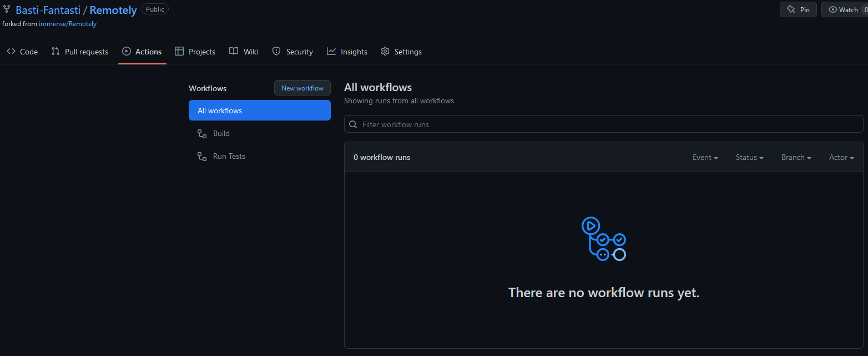This screenshot has height=356, width=868.
Task: Click the Workflows sidebar heading
Action: coord(208,88)
